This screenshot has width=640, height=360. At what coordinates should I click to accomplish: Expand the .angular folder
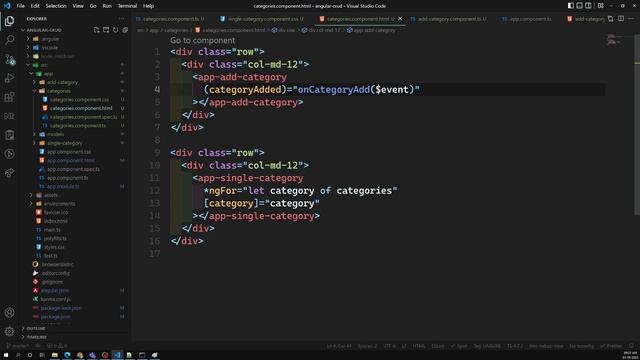coord(51,39)
